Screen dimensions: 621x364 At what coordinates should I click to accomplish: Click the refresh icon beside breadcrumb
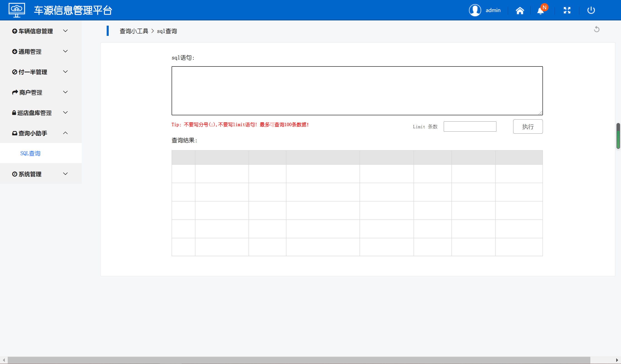coord(596,29)
